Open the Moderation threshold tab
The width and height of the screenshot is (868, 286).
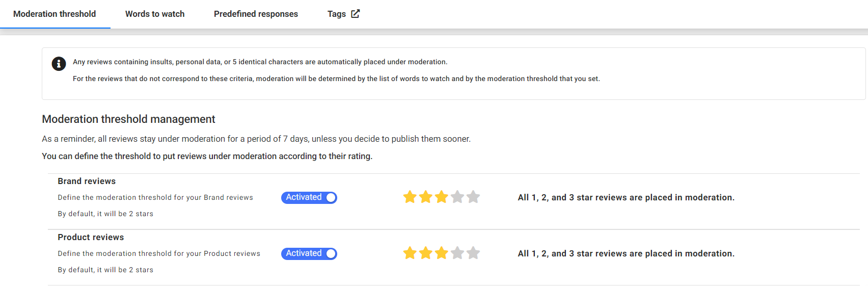[55, 14]
